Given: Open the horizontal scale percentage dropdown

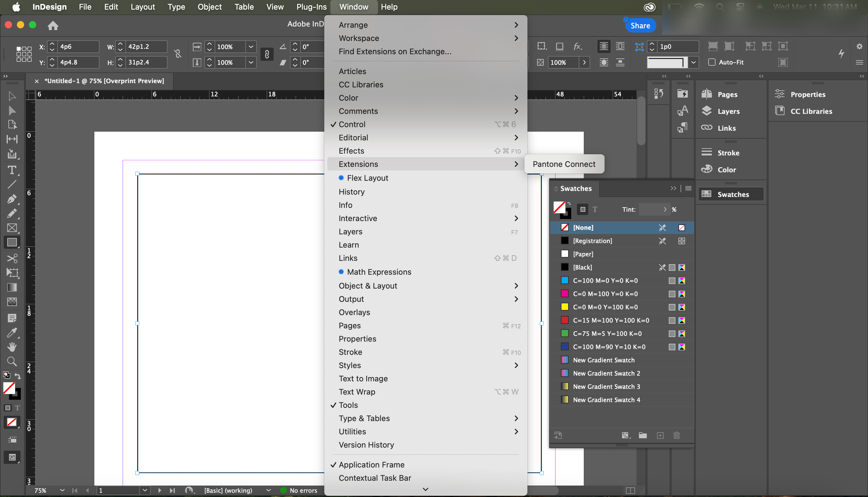Looking at the screenshot, I should [x=251, y=47].
